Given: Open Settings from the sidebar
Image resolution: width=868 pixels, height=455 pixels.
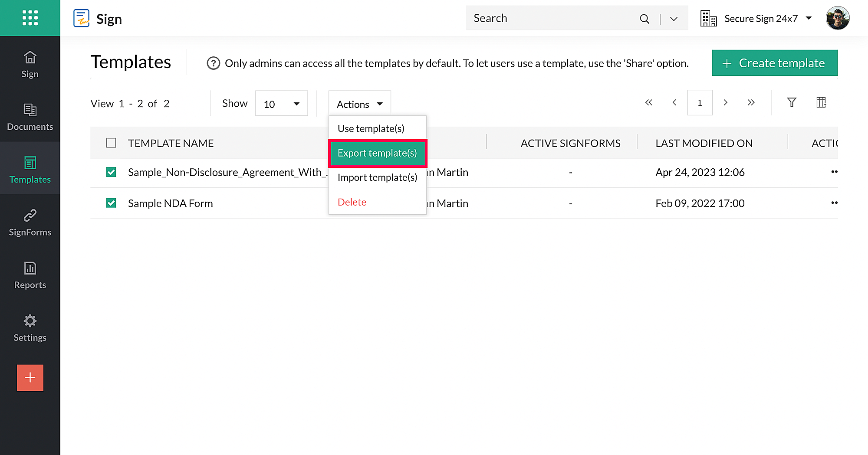Looking at the screenshot, I should pyautogui.click(x=30, y=327).
